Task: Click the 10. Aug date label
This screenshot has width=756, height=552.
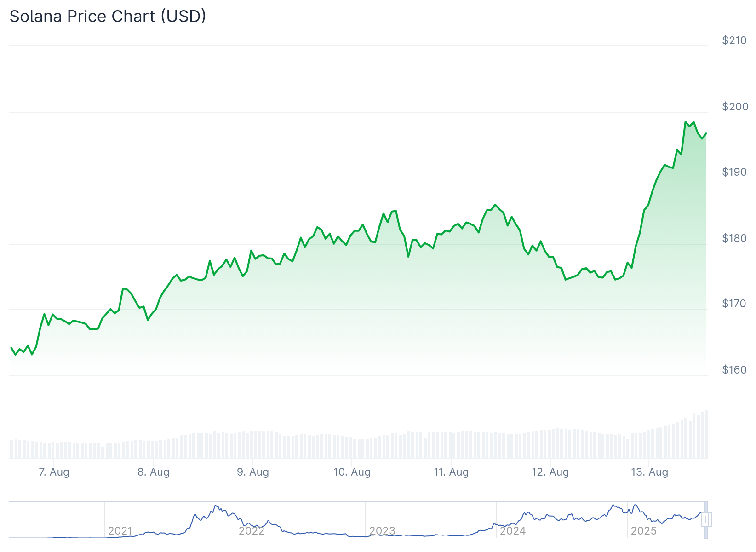Action: coord(352,472)
